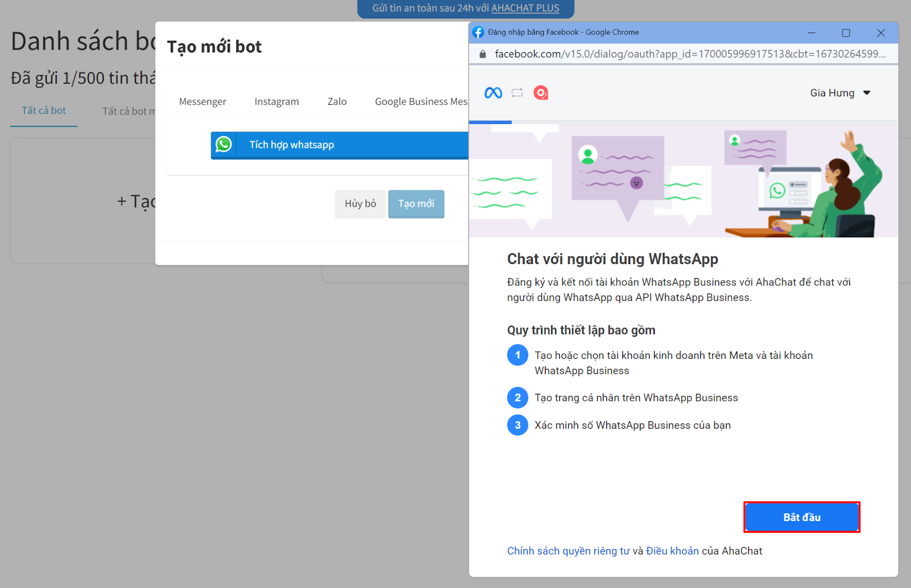Maximize the Facebook login popup window
This screenshot has height=588, width=911.
846,32
